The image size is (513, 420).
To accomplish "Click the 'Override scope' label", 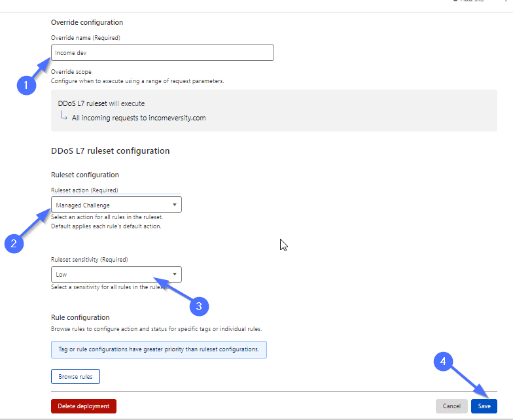I will tap(71, 72).
